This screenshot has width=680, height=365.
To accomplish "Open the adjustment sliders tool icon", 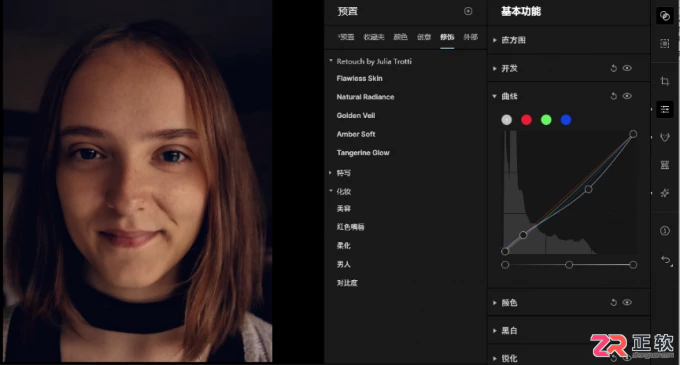I will [664, 109].
